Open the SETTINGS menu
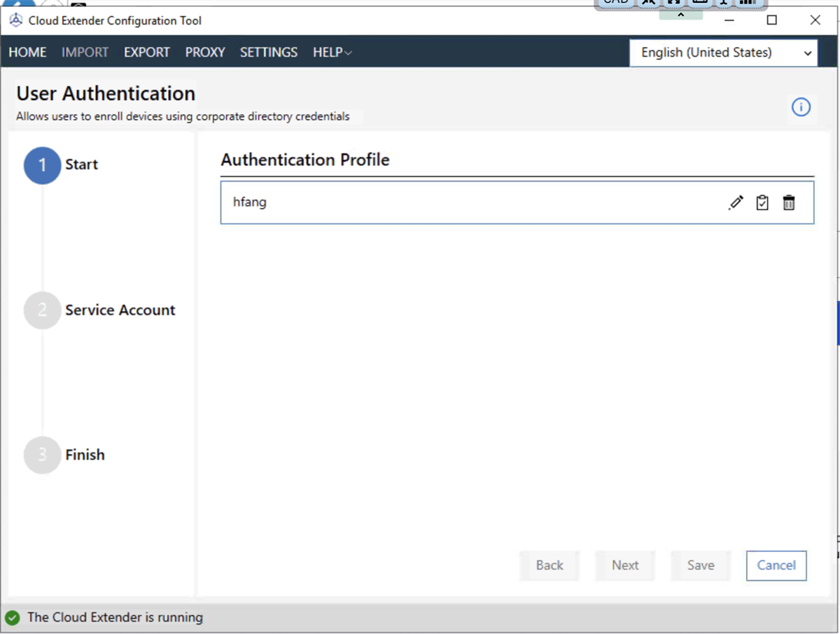The width and height of the screenshot is (840, 634). (x=269, y=52)
